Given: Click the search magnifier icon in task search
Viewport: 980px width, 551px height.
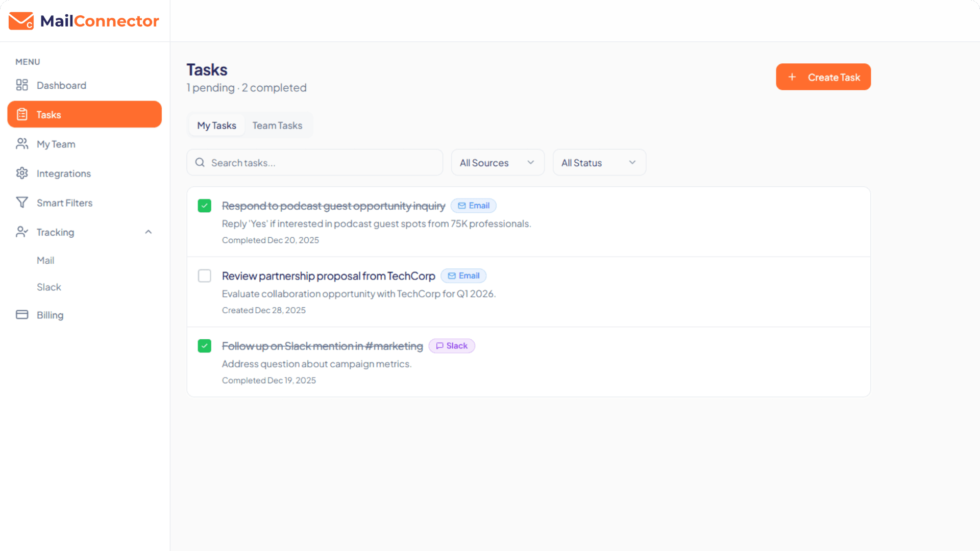Looking at the screenshot, I should coord(200,162).
